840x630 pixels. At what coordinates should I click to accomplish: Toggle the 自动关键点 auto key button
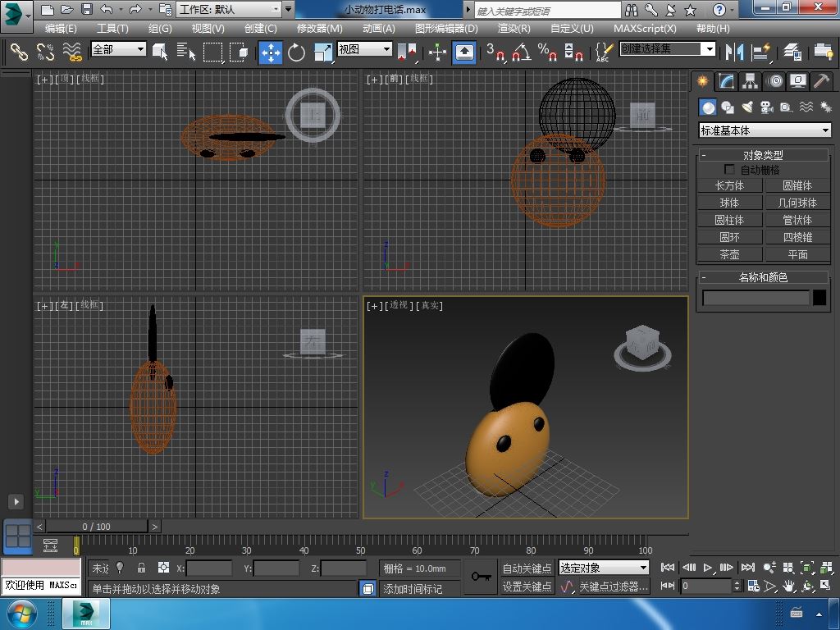coord(527,568)
